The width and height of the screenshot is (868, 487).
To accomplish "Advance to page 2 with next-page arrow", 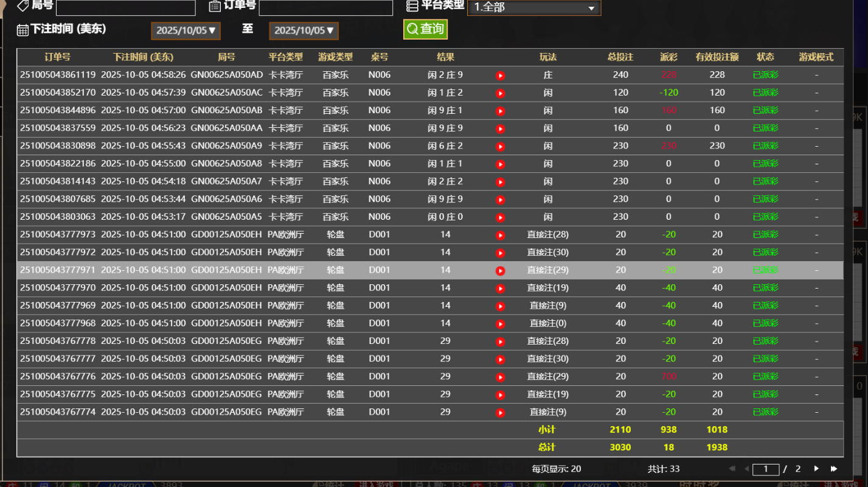I will click(816, 469).
